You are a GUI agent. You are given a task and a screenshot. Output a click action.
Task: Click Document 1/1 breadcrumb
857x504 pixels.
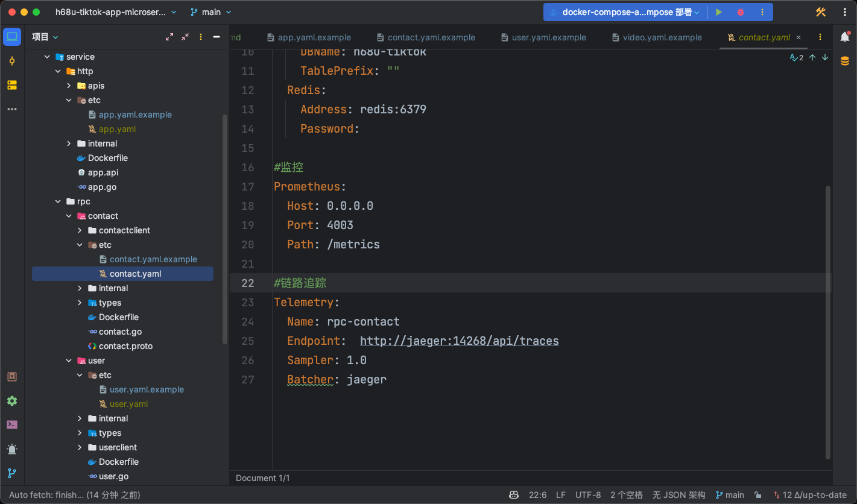(x=263, y=478)
